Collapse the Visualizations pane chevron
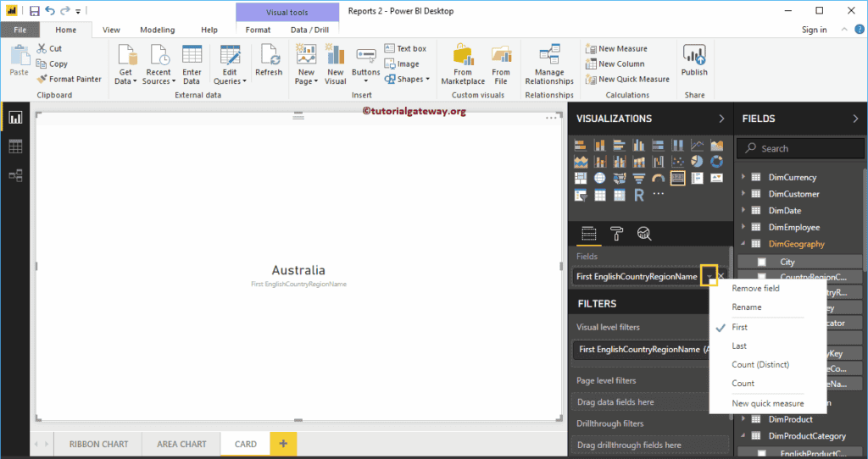This screenshot has height=459, width=868. click(721, 119)
